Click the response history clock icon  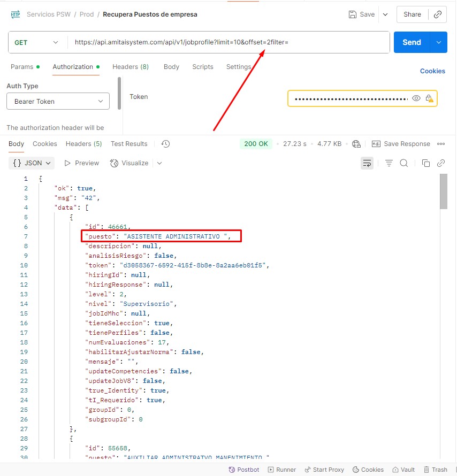[165, 144]
